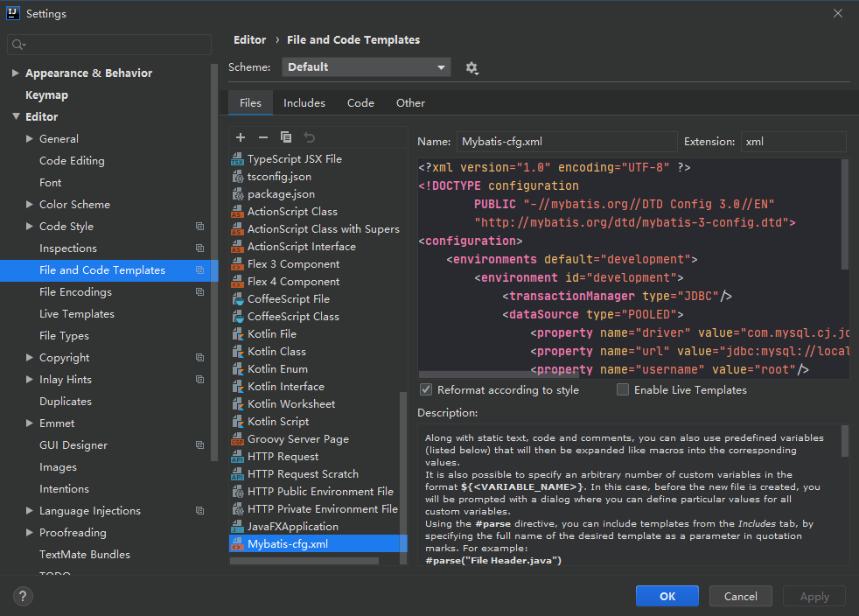The image size is (859, 616).
Task: Click the Cancel button
Action: point(741,596)
